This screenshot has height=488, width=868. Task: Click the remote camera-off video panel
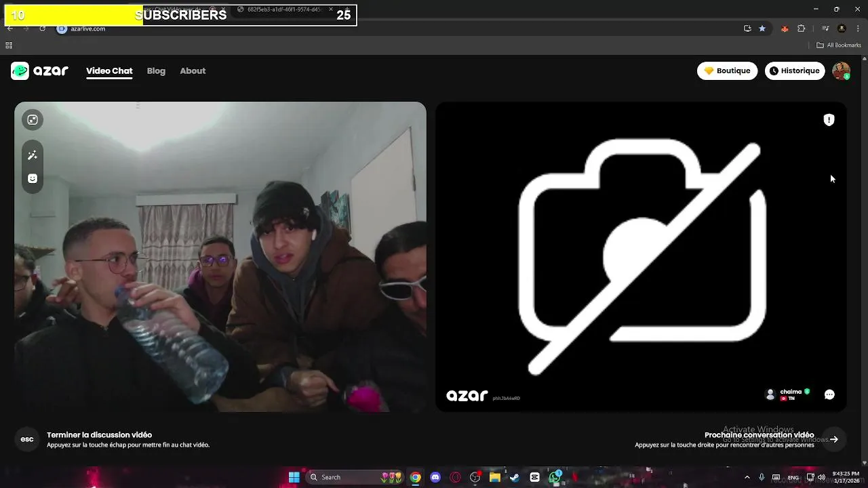641,257
